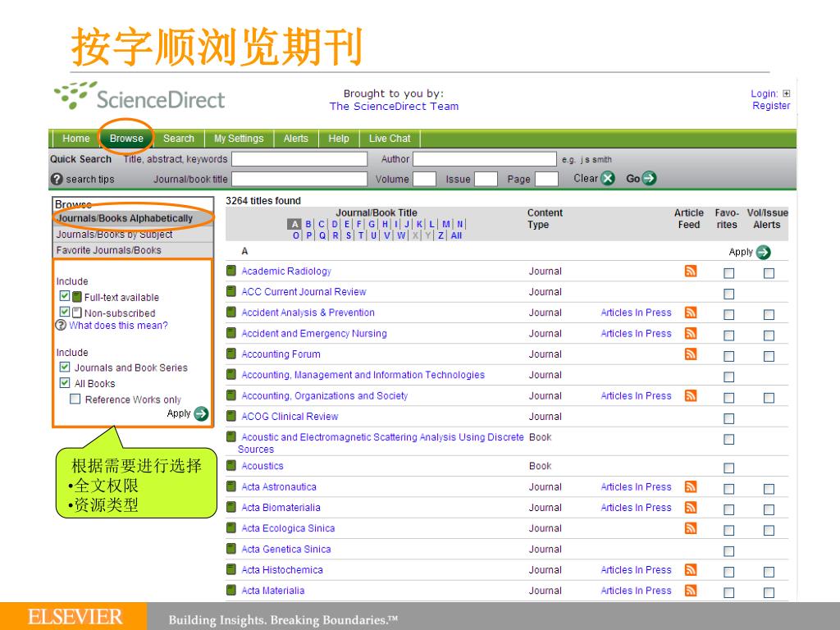Open RSS feed icon for Acta Histochemica
The height and width of the screenshot is (630, 840).
point(691,569)
